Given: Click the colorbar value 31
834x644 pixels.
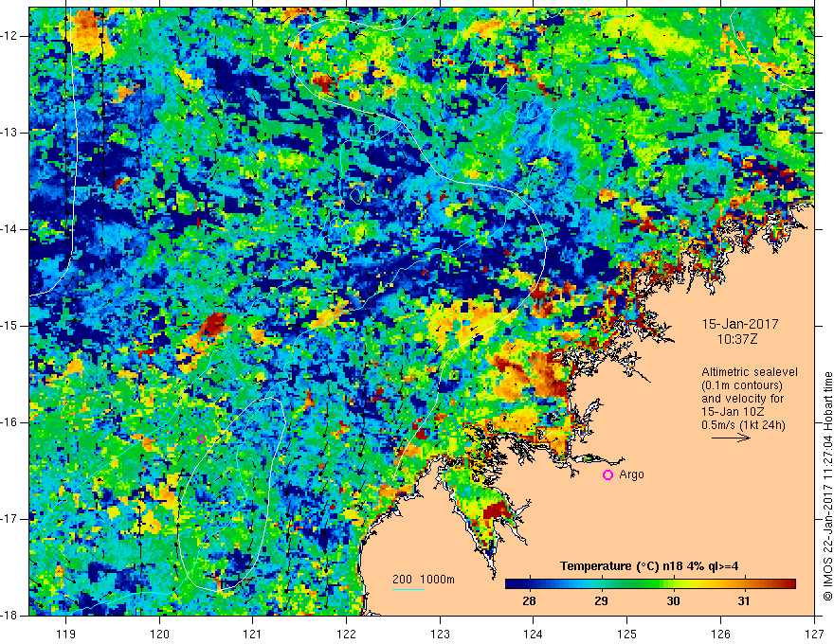Looking at the screenshot, I should coord(744,601).
